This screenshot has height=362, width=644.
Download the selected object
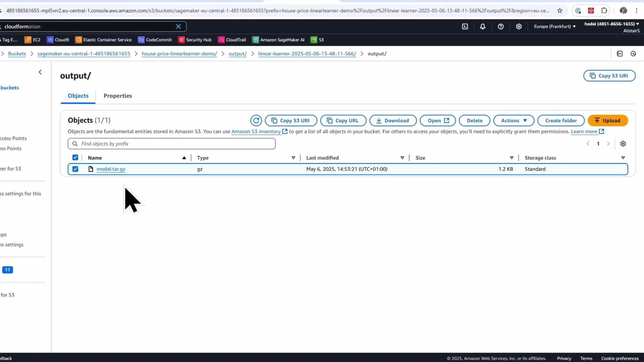[393, 121]
